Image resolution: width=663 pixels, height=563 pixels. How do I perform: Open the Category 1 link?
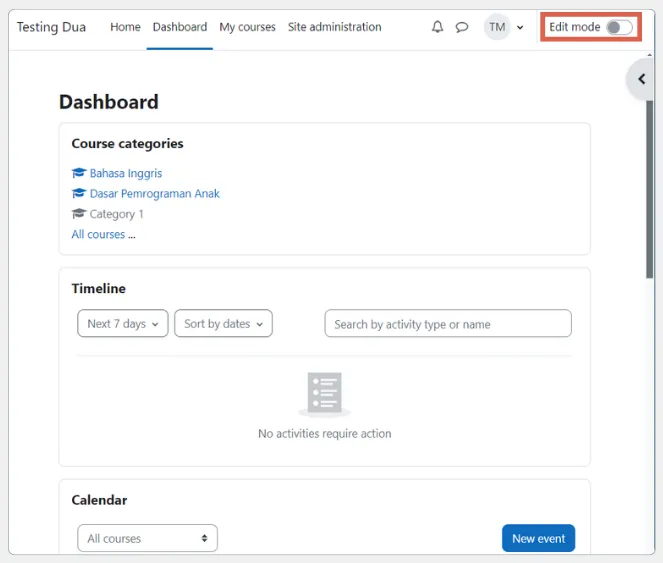pos(116,214)
